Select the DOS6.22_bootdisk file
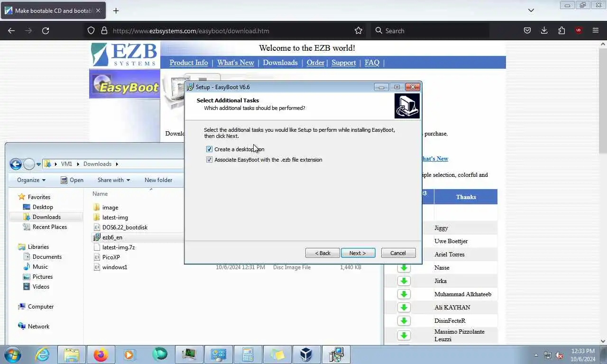 click(125, 227)
